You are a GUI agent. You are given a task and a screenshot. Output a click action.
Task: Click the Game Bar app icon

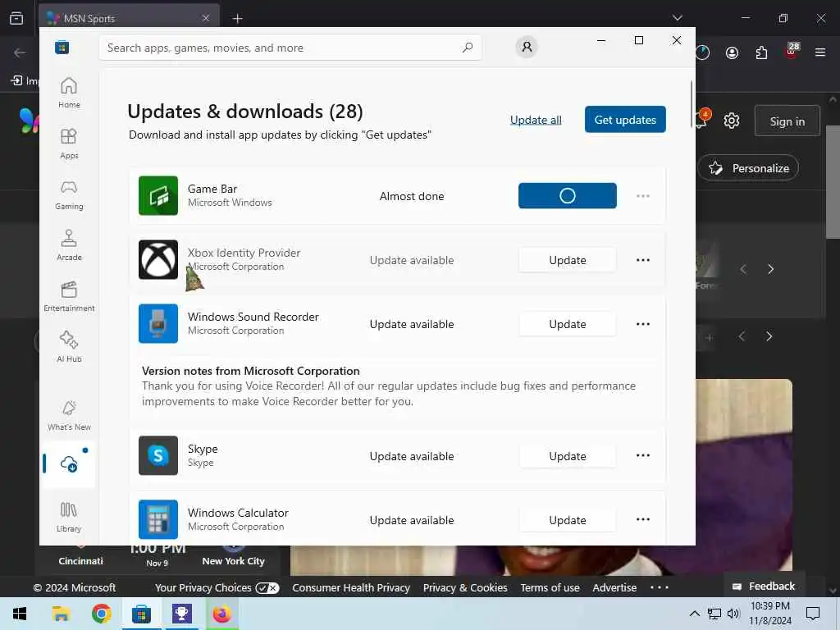pos(158,195)
